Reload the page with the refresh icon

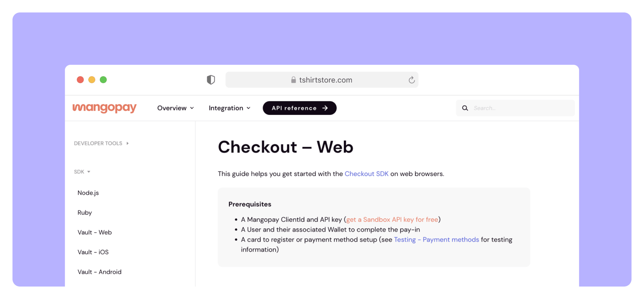point(412,80)
